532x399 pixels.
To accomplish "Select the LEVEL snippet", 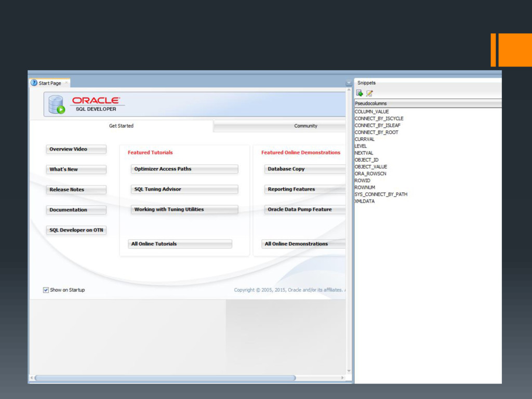I will pos(361,146).
